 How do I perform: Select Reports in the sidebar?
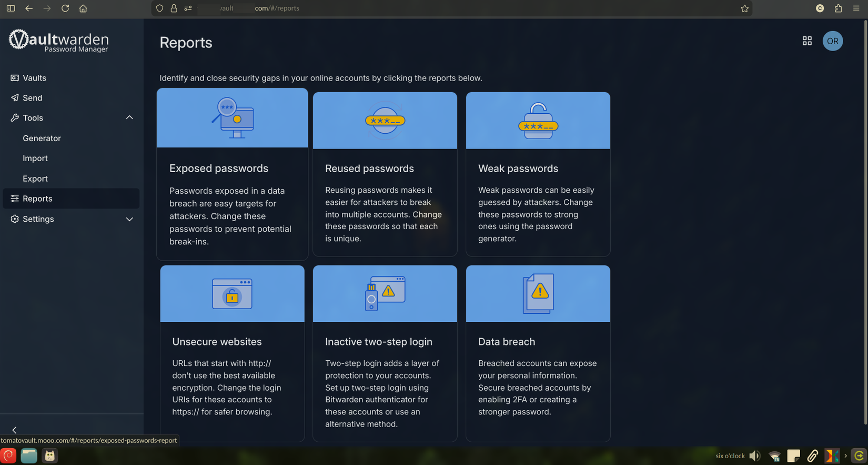(x=71, y=199)
